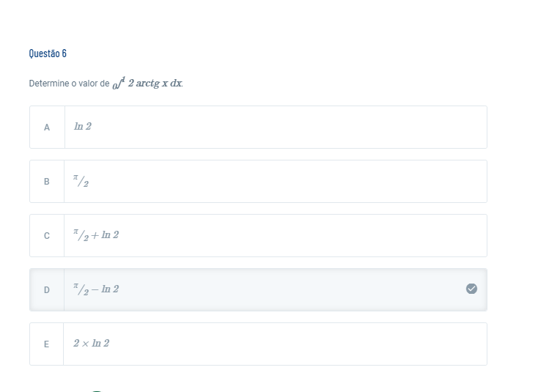Screen dimensions: 538x392
Task: Pick the letter E answer cell
Action: (46, 344)
